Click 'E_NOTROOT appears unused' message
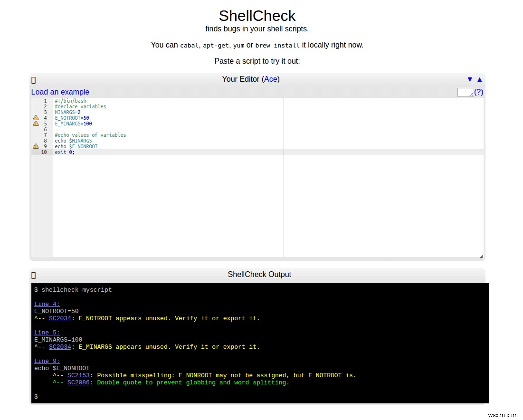Viewport: 523px width, 420px height. point(169,318)
